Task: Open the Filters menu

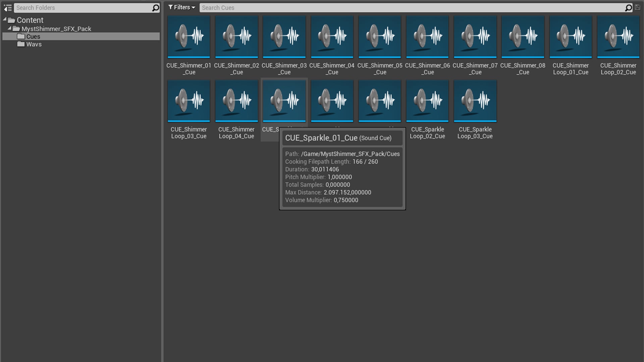Action: (x=181, y=7)
